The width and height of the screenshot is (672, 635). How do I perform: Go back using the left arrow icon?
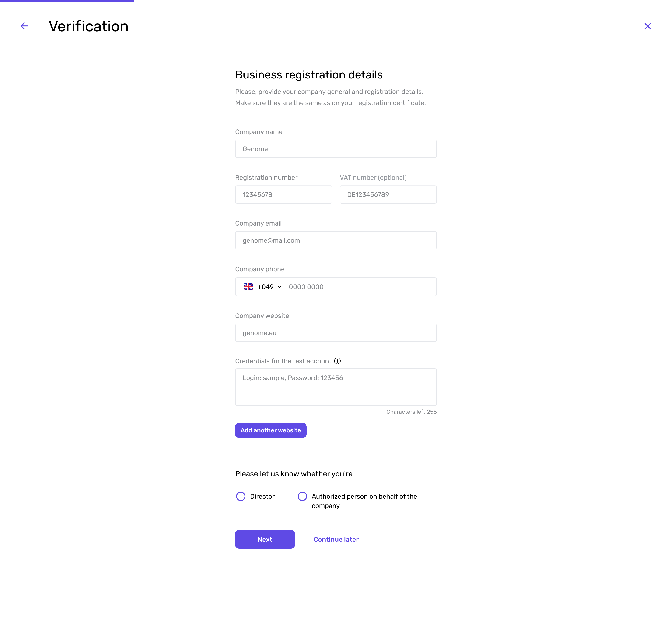point(24,26)
